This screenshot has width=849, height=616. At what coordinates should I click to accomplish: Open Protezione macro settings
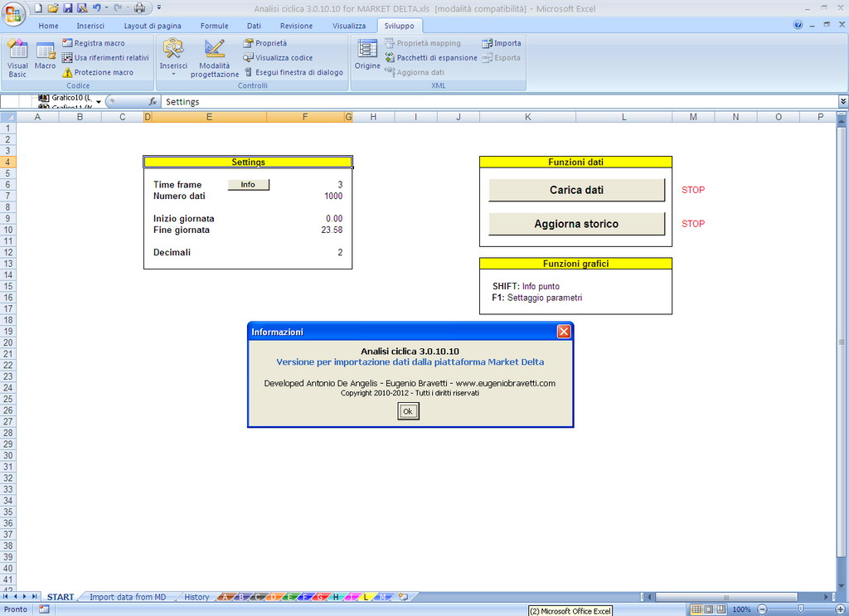pos(98,72)
